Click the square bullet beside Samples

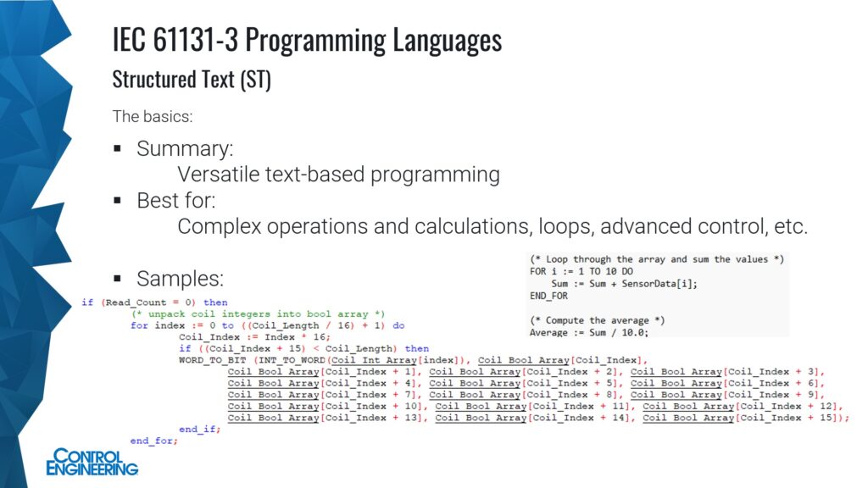click(x=118, y=278)
